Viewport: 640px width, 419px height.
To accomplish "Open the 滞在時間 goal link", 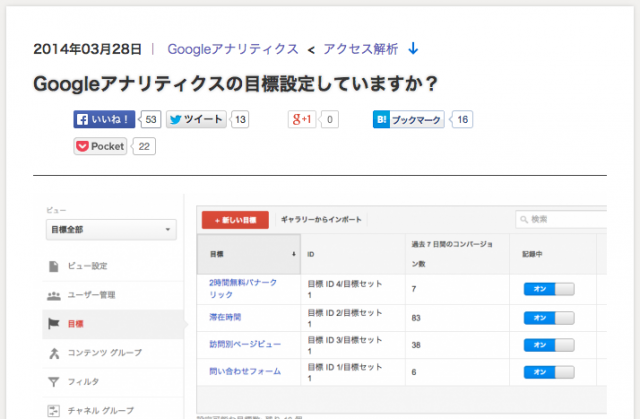I will tap(225, 317).
